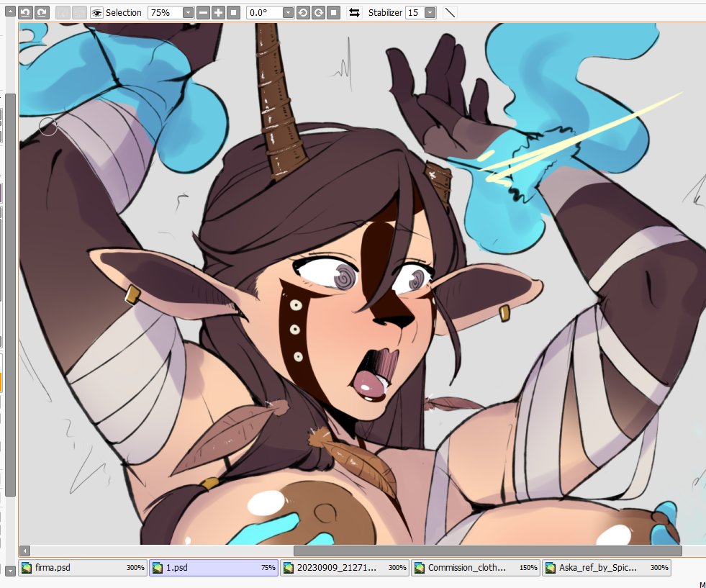
Task: Zoom in with the plus button
Action: [x=218, y=13]
